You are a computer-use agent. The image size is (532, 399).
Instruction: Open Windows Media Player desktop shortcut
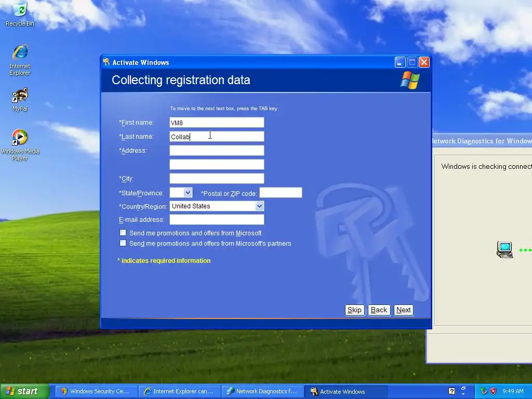(20, 145)
